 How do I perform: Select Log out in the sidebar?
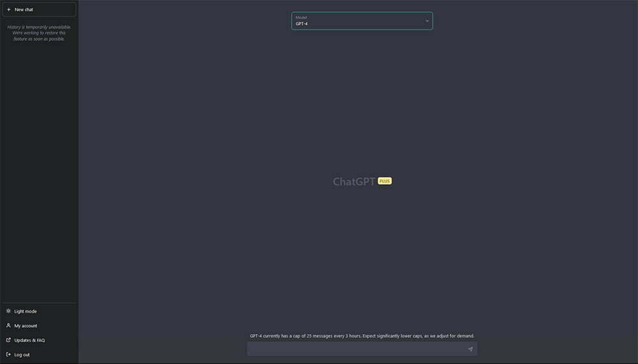pyautogui.click(x=22, y=354)
